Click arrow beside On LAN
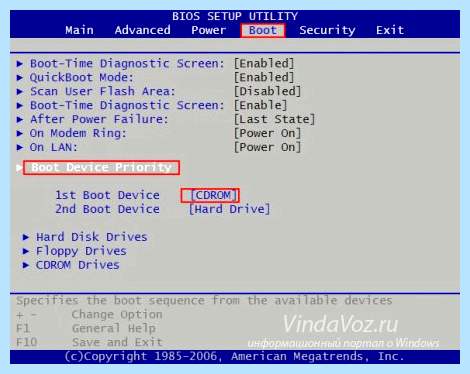Image resolution: width=470 pixels, height=374 pixels. coord(20,148)
